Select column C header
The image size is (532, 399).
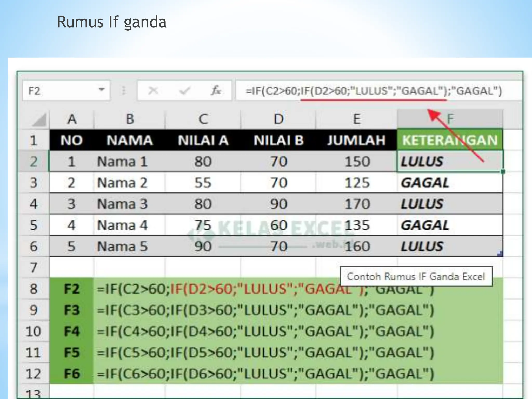tap(203, 119)
